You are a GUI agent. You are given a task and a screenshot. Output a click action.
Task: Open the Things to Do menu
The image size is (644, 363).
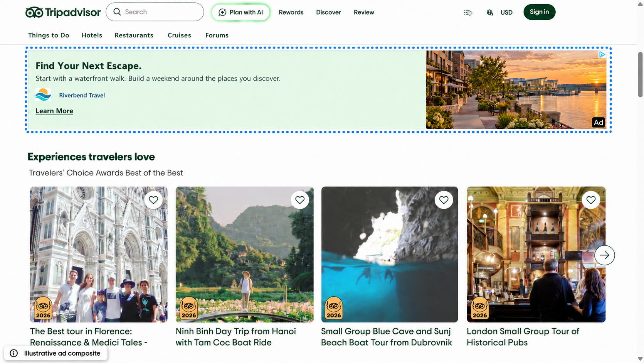[49, 35]
